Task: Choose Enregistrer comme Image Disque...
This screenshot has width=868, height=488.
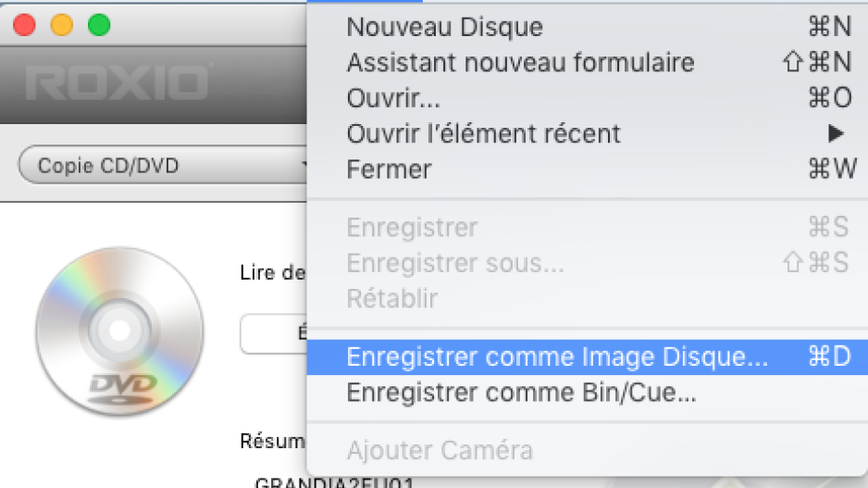Action: coord(588,357)
